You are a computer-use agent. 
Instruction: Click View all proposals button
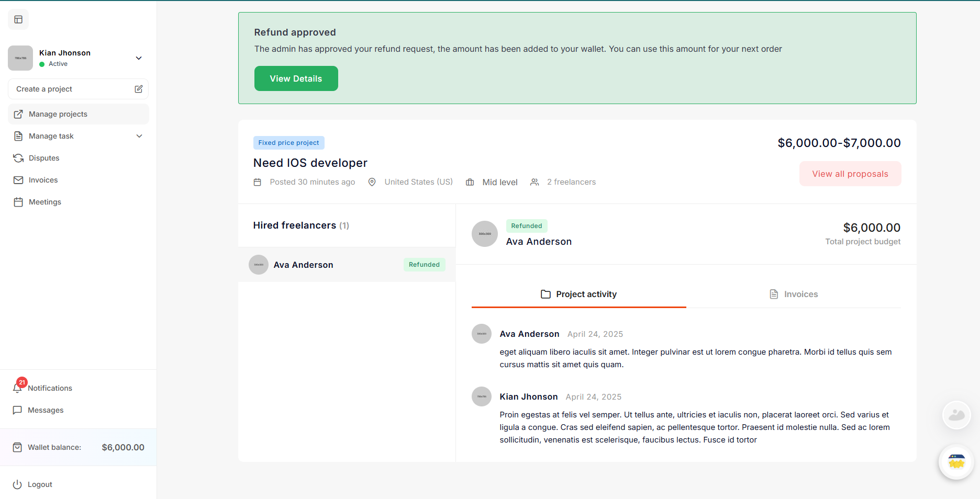[850, 174]
